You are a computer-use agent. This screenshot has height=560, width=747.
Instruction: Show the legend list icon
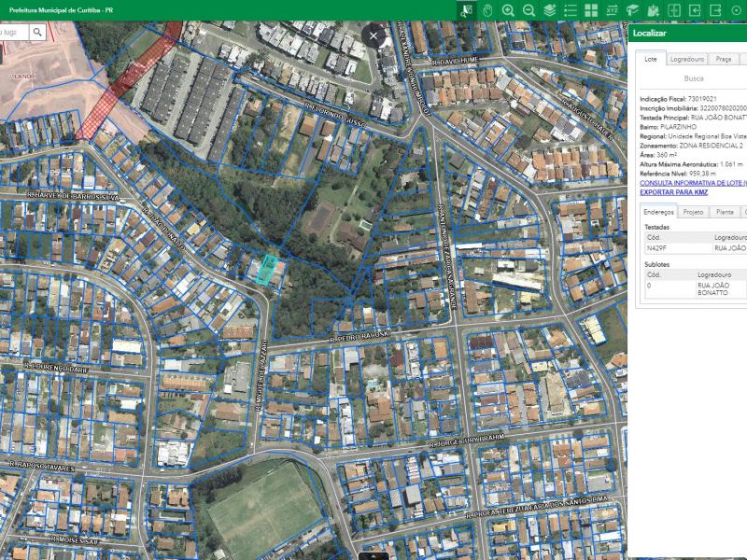point(571,9)
